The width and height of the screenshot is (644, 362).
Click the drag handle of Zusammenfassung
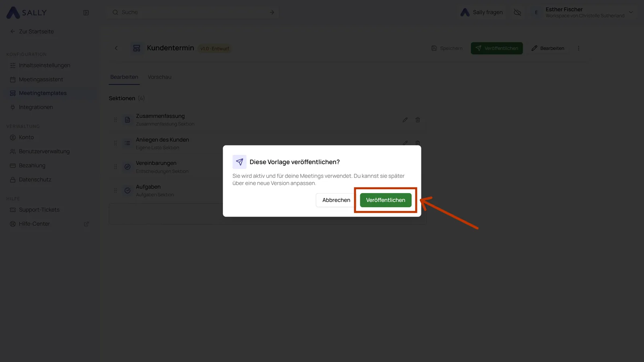click(116, 120)
